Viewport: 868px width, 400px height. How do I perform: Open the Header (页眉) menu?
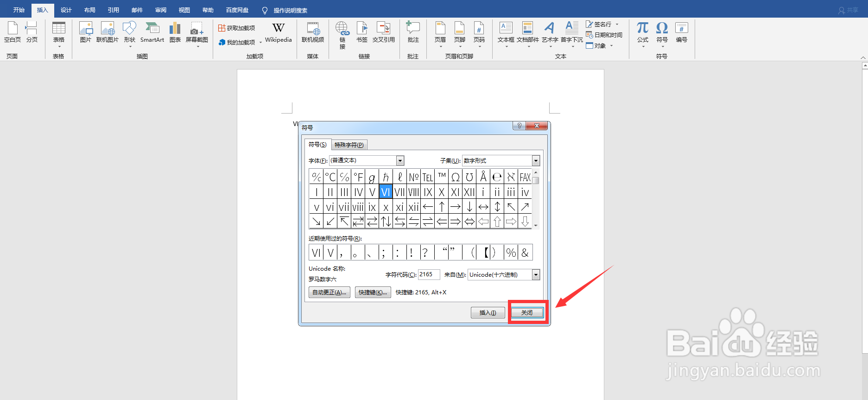pos(440,34)
